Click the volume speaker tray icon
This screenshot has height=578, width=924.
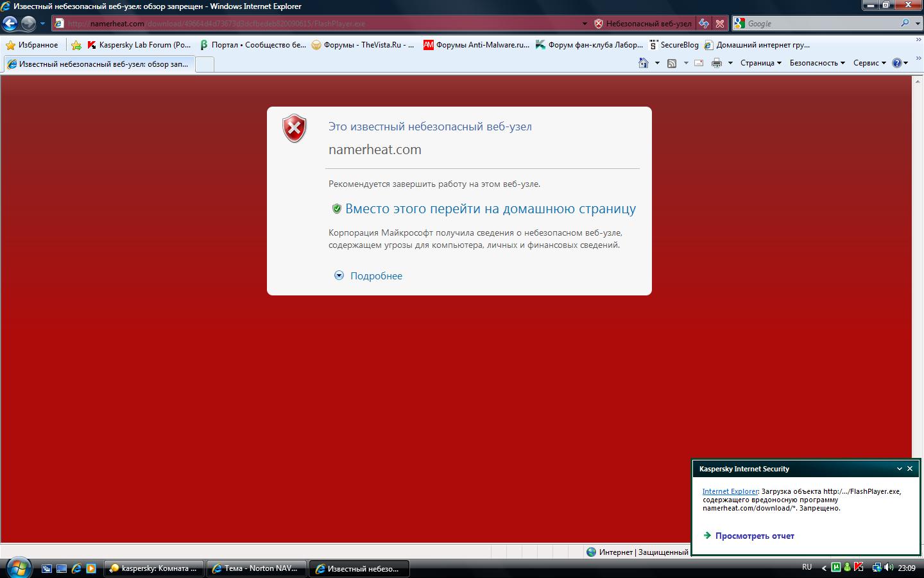coord(889,568)
